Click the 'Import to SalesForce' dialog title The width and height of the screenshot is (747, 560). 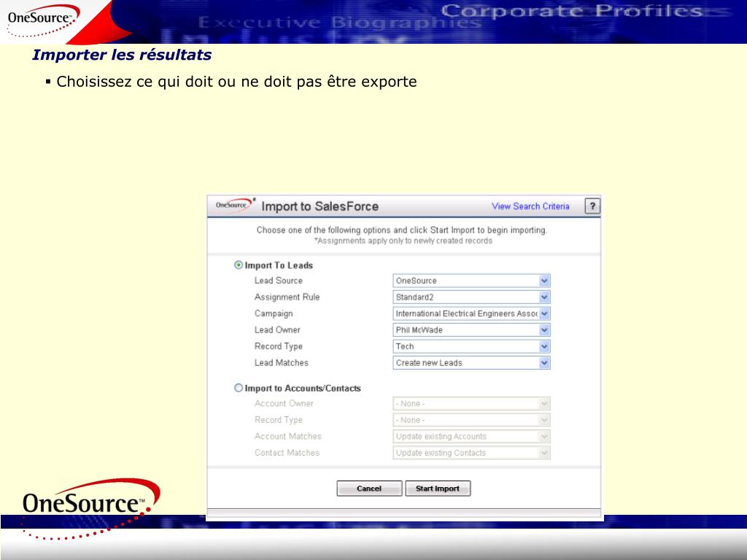pos(320,206)
